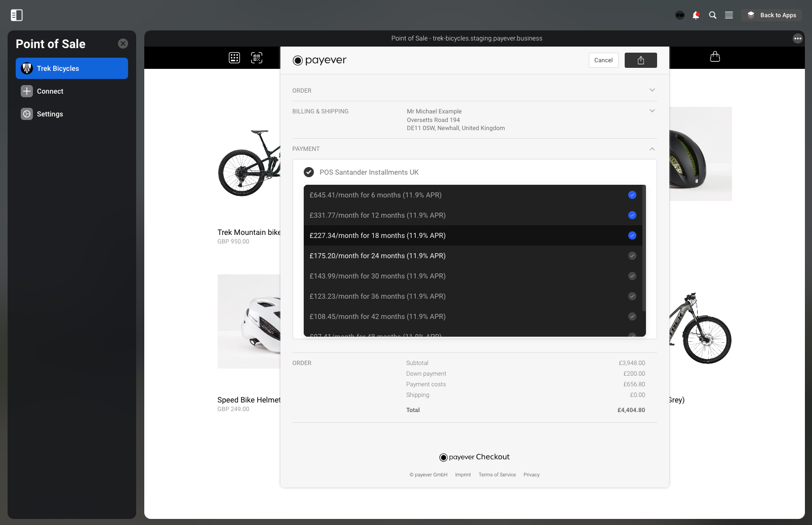Open the keypad grid icon

(x=234, y=58)
